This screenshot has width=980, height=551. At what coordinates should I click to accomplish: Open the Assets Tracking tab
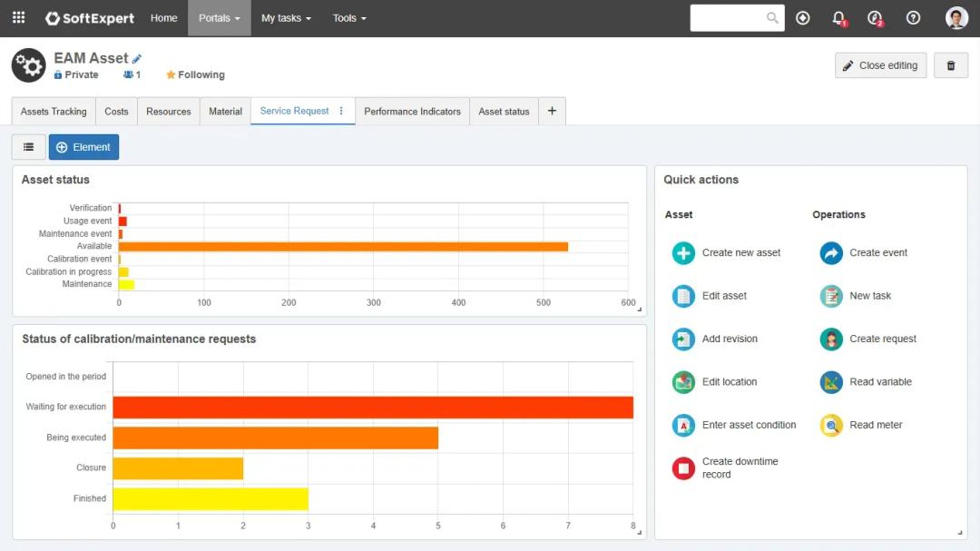tap(54, 112)
